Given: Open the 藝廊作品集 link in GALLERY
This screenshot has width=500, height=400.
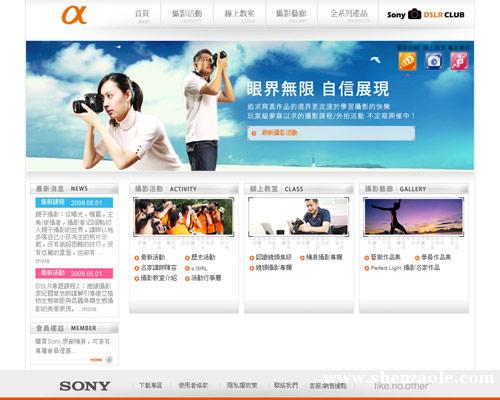Looking at the screenshot, I should click(x=386, y=257).
